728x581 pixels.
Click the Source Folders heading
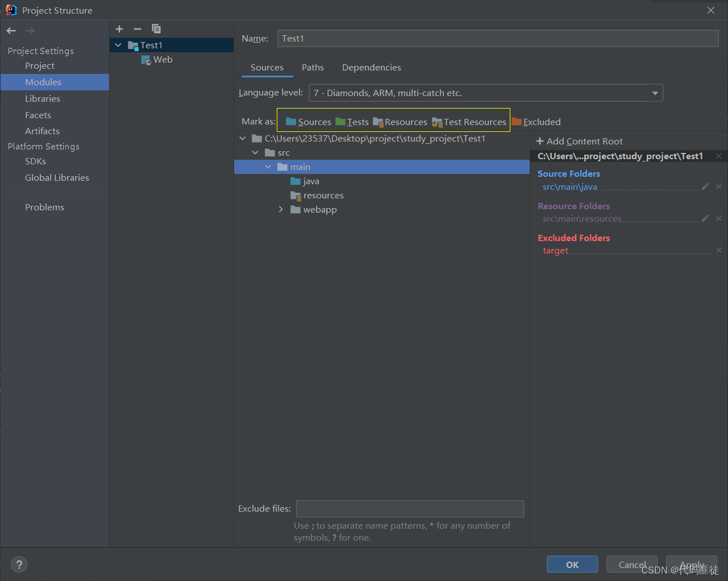point(569,173)
